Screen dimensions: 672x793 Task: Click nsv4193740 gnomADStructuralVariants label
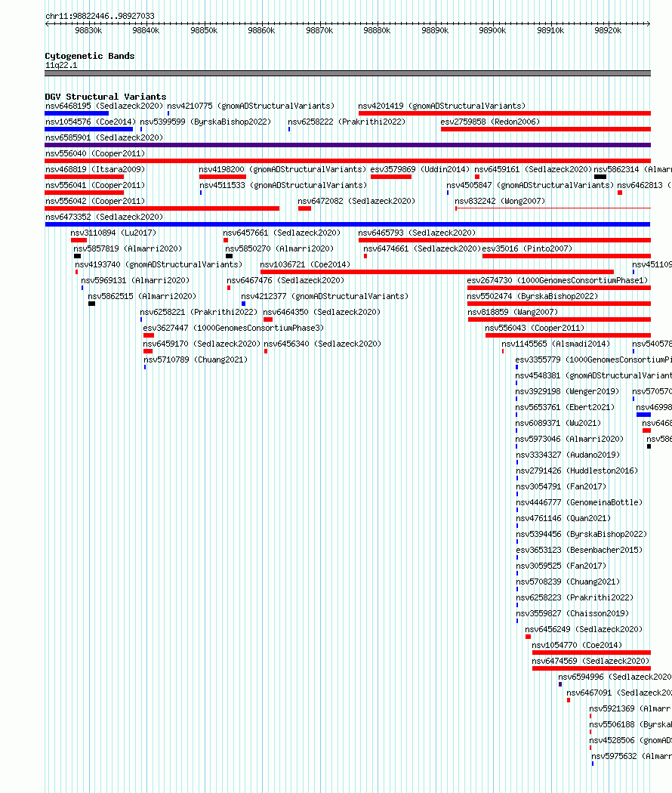coord(159,264)
